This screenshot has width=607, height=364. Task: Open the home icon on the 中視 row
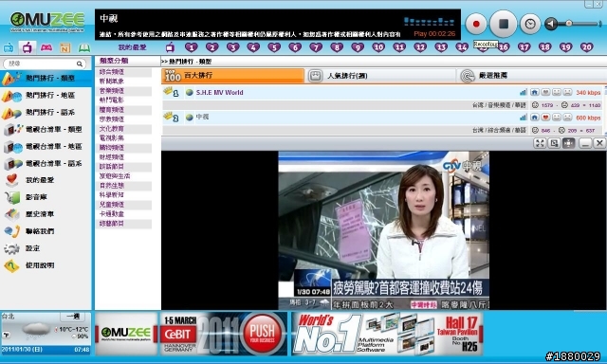pos(535,118)
